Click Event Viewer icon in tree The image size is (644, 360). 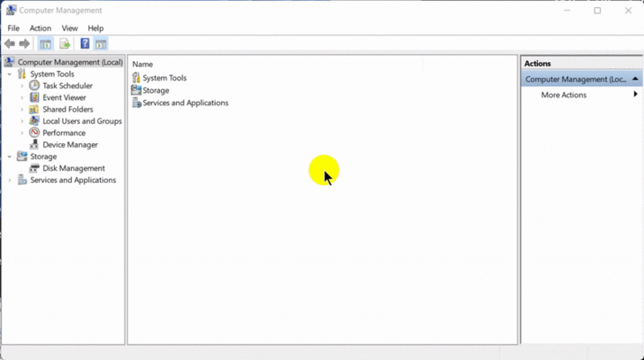point(34,97)
